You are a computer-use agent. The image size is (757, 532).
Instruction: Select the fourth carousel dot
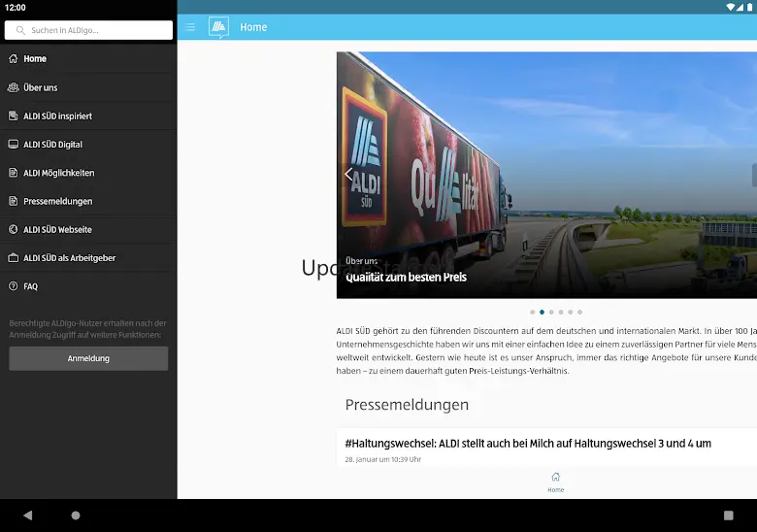tap(561, 313)
